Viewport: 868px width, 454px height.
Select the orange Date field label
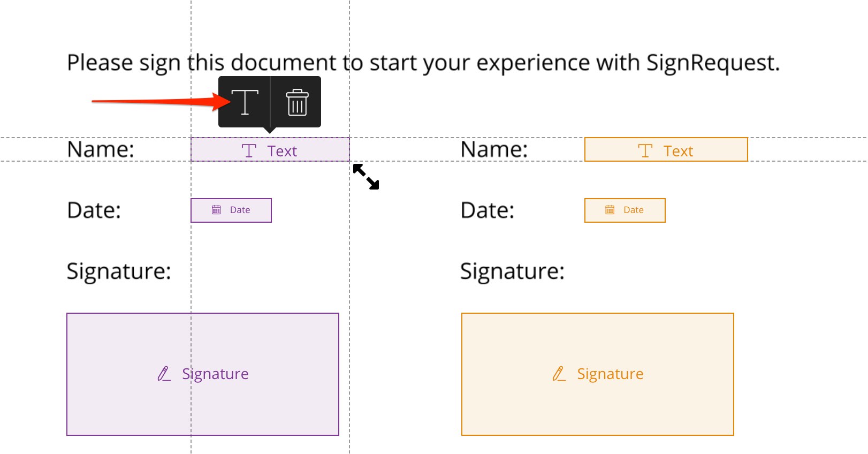[634, 210]
